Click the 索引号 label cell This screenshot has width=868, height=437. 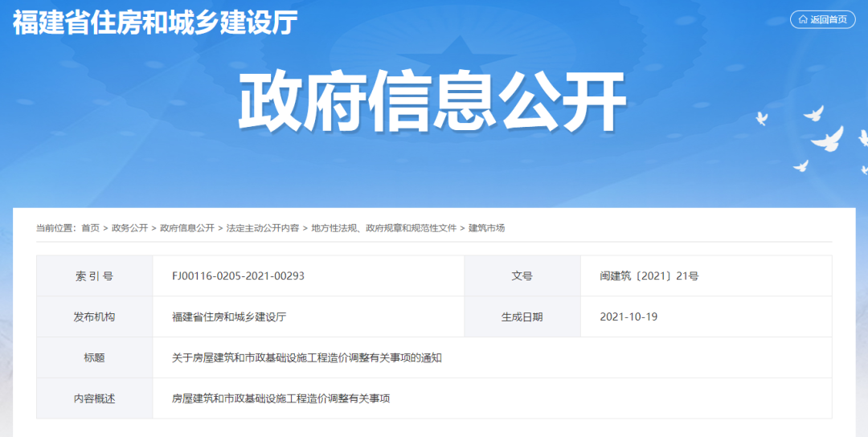(x=95, y=276)
